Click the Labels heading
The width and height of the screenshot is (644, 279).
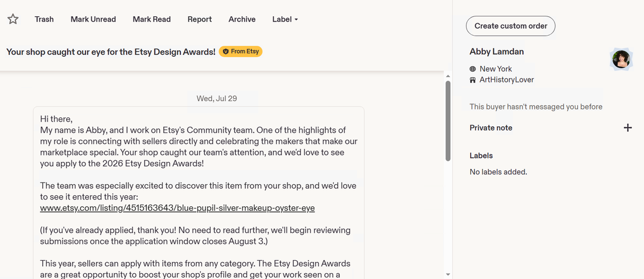[481, 156]
